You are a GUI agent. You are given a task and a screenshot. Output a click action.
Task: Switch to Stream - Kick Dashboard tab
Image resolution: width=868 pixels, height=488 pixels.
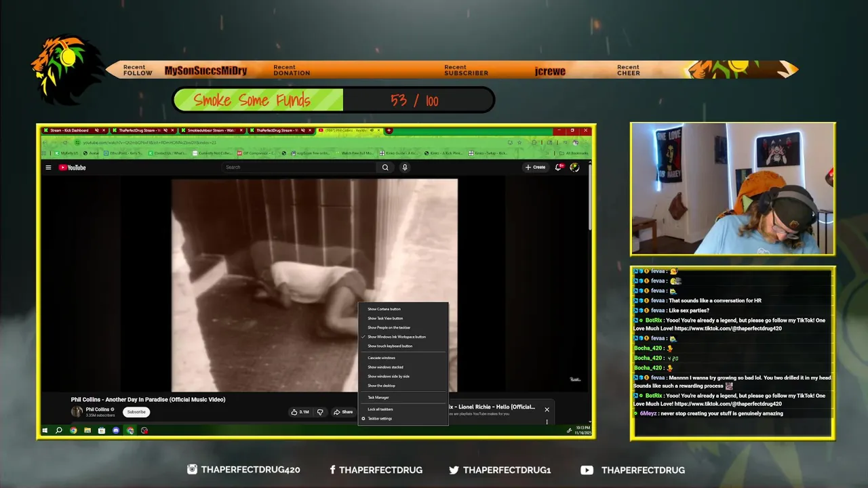[x=75, y=130]
